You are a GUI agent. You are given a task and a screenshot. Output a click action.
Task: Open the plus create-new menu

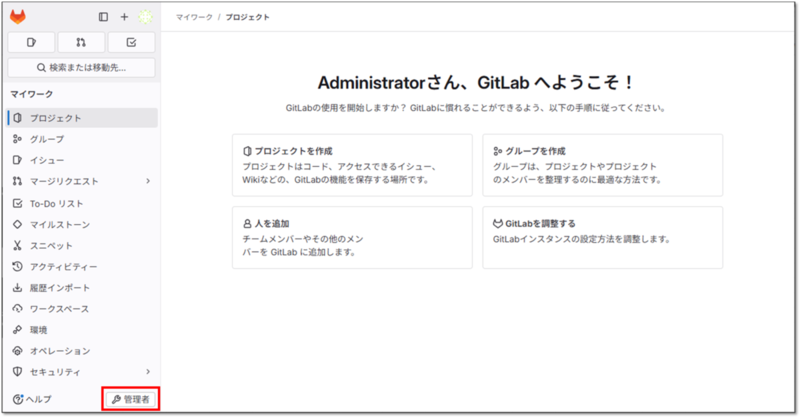tap(124, 17)
